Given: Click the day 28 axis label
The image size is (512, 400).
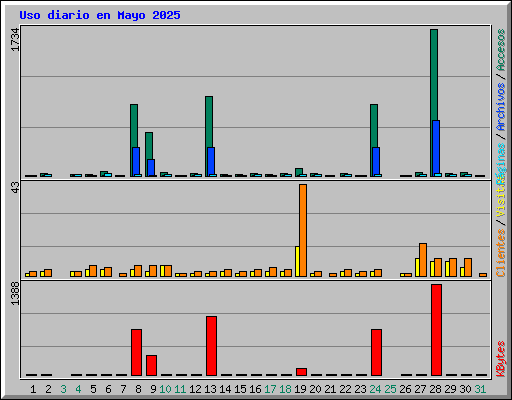Looking at the screenshot, I should 435,389.
